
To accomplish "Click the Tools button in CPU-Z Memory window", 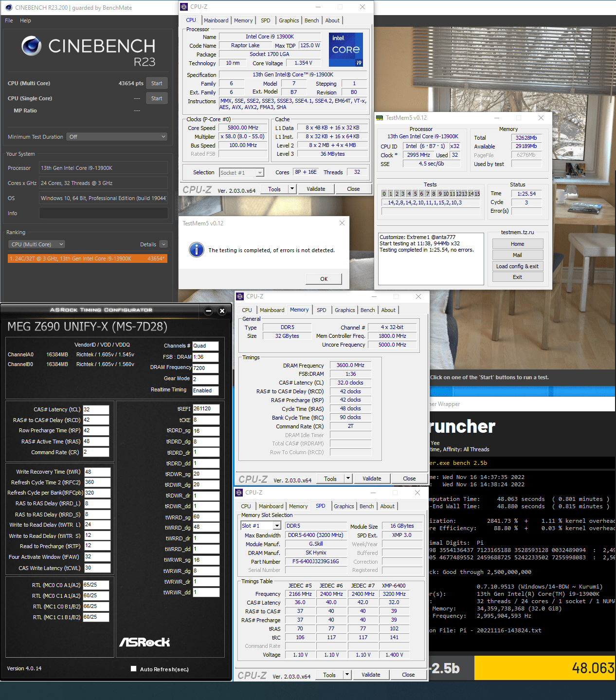I will 330,479.
